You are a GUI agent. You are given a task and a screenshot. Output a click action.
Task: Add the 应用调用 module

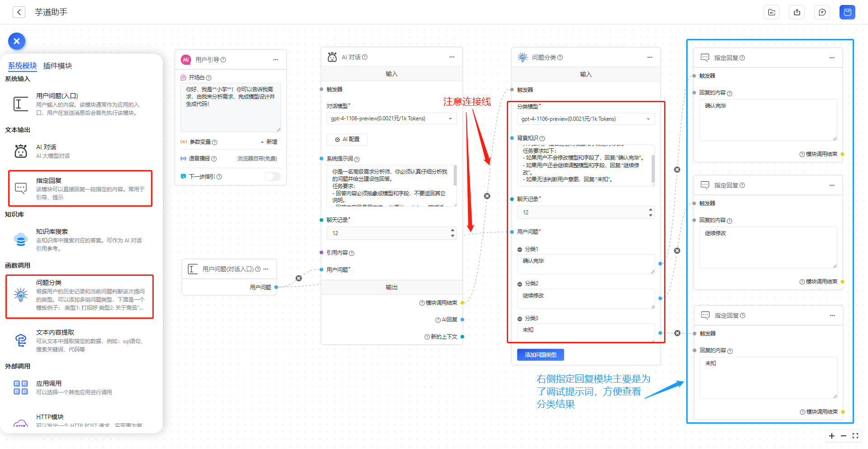coord(80,388)
